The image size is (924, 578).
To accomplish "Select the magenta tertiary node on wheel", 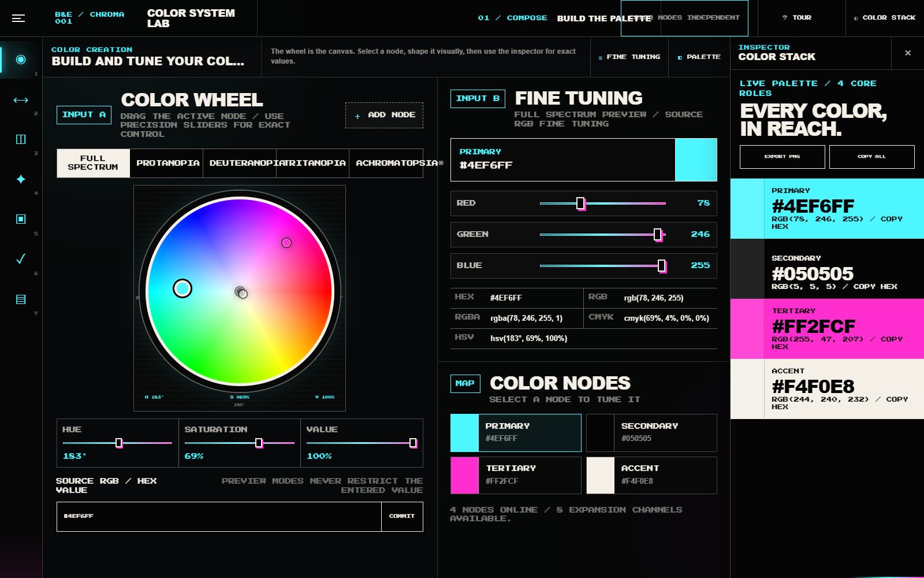I will click(x=286, y=243).
